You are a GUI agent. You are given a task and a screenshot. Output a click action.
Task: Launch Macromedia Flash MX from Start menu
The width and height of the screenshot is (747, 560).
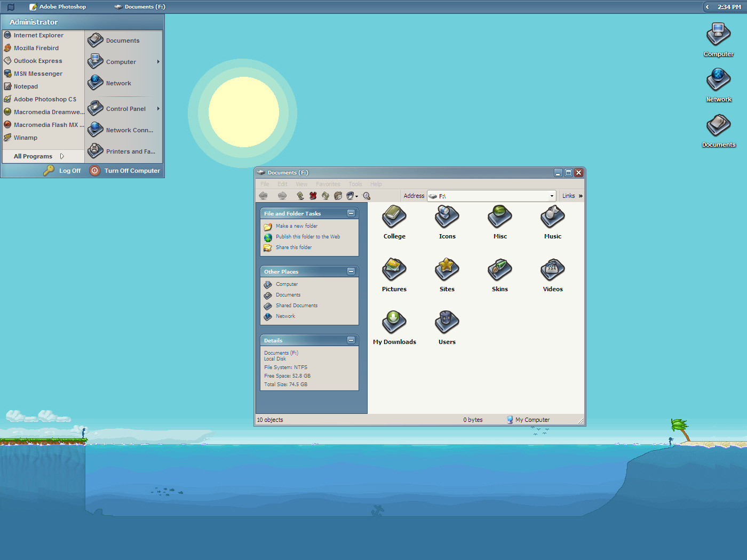[x=43, y=125]
